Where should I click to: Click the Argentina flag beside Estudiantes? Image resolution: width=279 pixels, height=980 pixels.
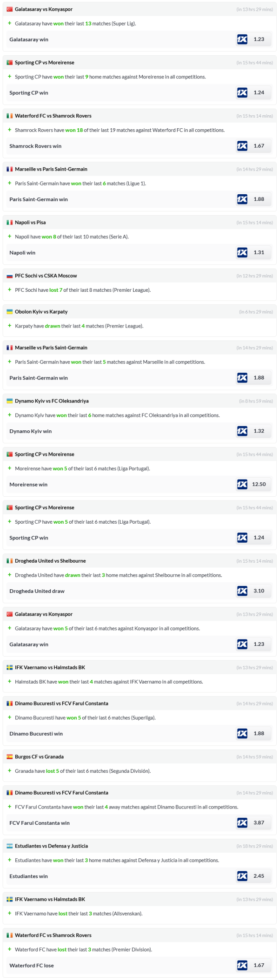9,846
